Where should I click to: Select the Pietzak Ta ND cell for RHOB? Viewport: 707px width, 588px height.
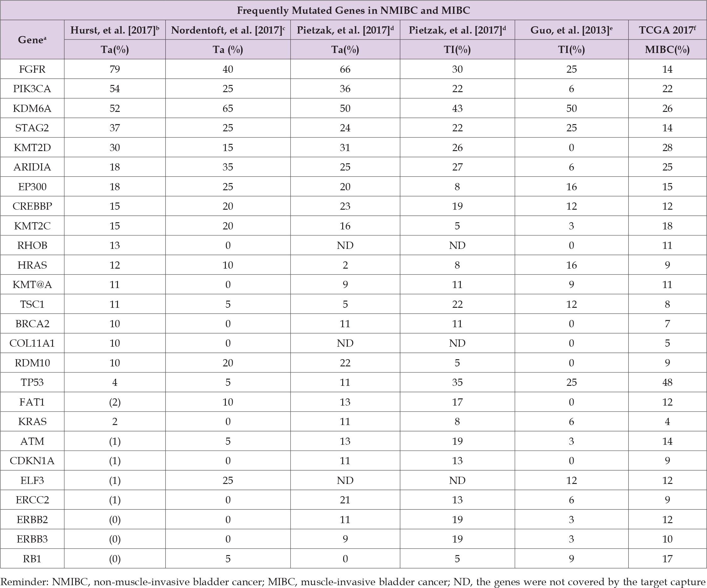[345, 245]
